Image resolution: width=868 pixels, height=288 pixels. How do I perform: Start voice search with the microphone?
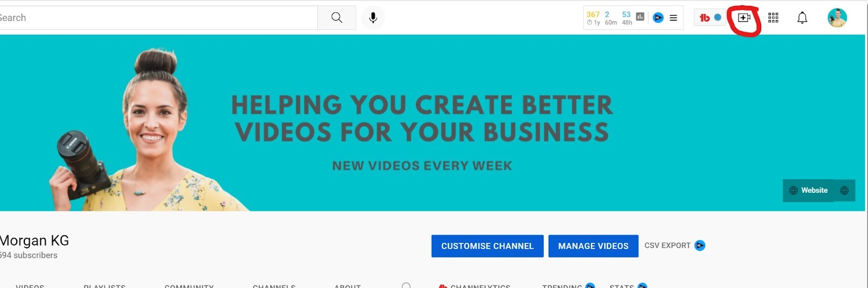[373, 18]
